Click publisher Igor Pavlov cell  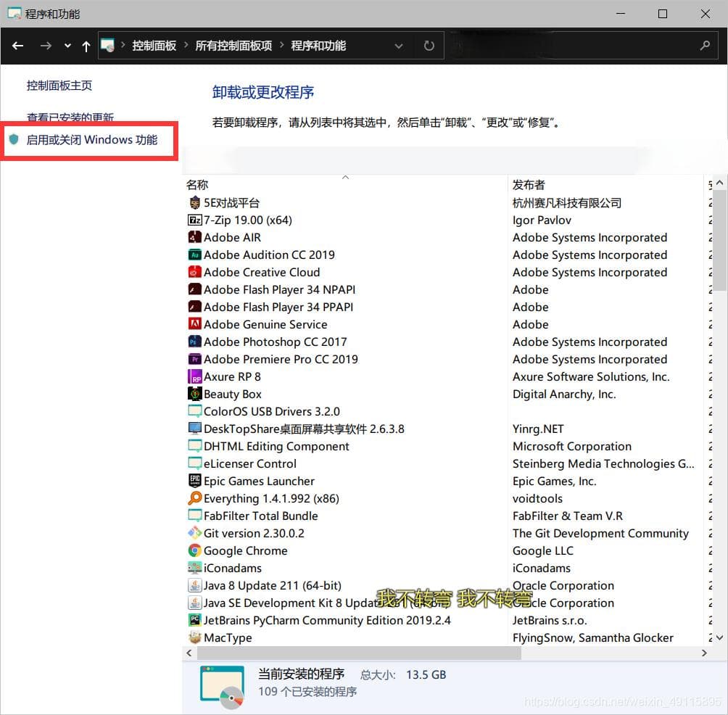coord(542,220)
